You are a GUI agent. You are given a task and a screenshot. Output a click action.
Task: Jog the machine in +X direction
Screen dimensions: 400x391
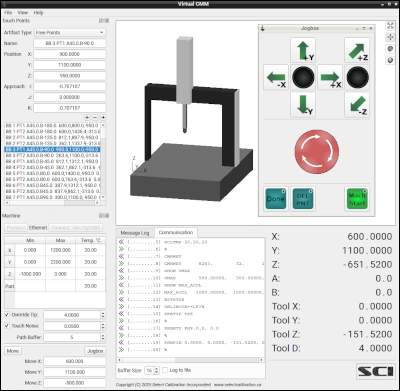(330, 77)
